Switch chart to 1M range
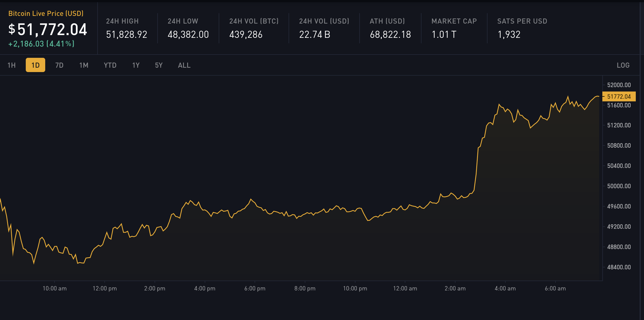This screenshot has height=320, width=644. coord(84,65)
